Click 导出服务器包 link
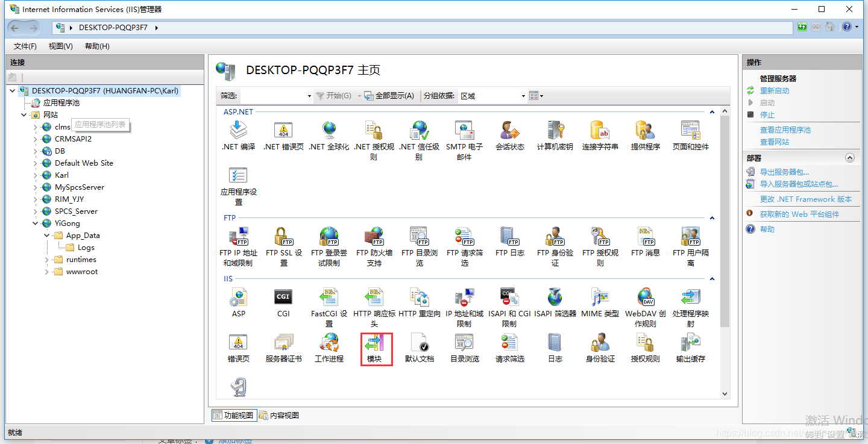The height and width of the screenshot is (444, 868). click(x=784, y=172)
